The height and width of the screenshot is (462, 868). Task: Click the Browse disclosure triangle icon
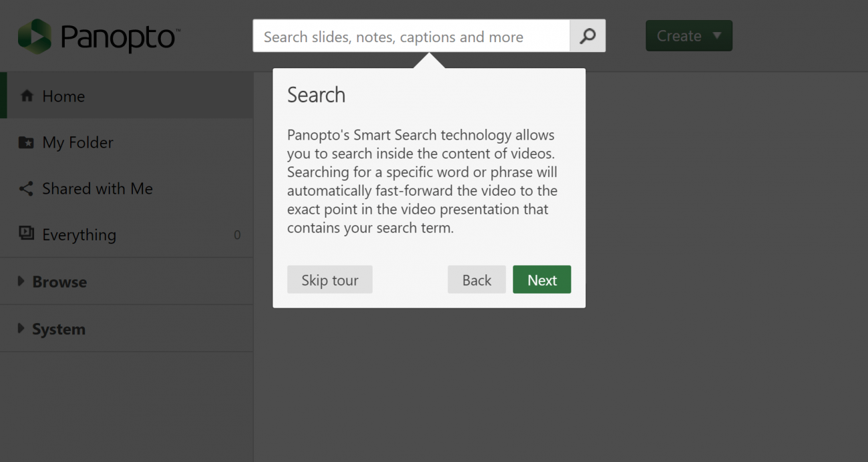[20, 282]
